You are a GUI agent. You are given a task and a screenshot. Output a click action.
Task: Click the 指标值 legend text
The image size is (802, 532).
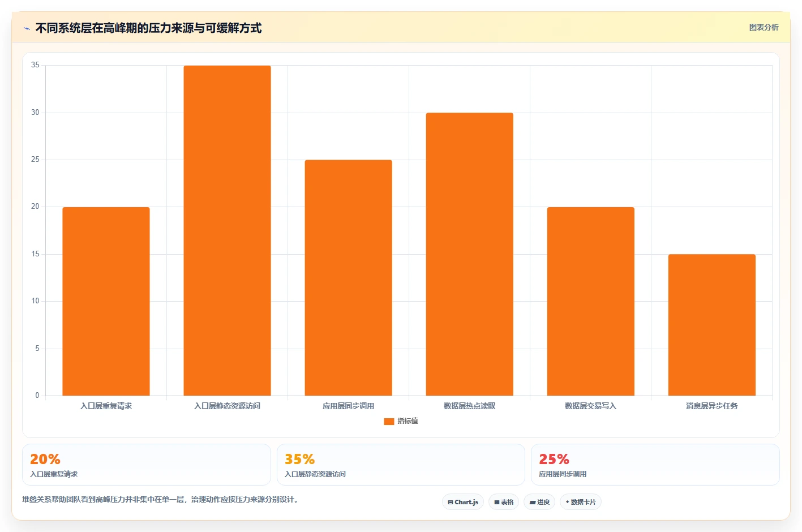click(408, 421)
